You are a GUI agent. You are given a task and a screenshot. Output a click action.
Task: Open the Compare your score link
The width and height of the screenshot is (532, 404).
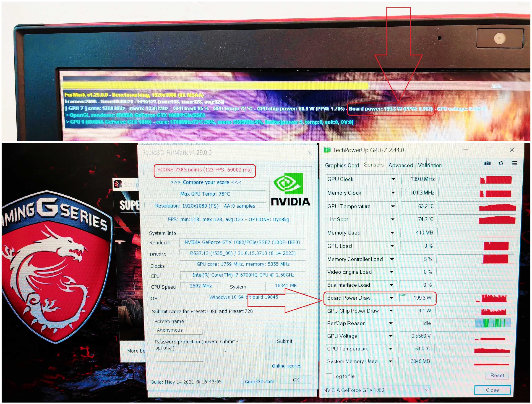coord(206,182)
